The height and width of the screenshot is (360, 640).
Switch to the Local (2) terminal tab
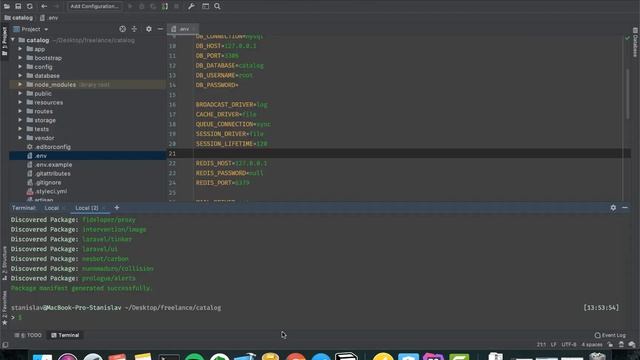(x=87, y=208)
